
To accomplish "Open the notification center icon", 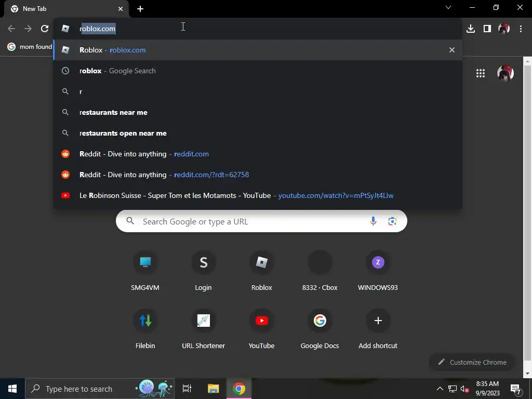I will coord(515,389).
